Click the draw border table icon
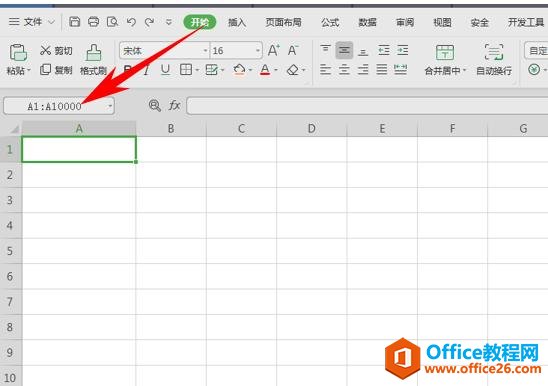The height and width of the screenshot is (386, 548). [x=211, y=70]
